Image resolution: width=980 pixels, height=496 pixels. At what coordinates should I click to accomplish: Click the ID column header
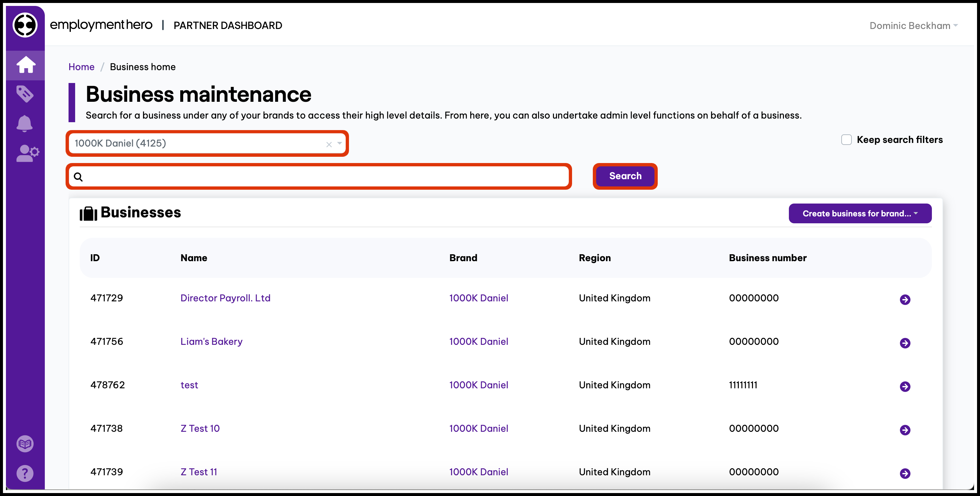pyautogui.click(x=95, y=258)
